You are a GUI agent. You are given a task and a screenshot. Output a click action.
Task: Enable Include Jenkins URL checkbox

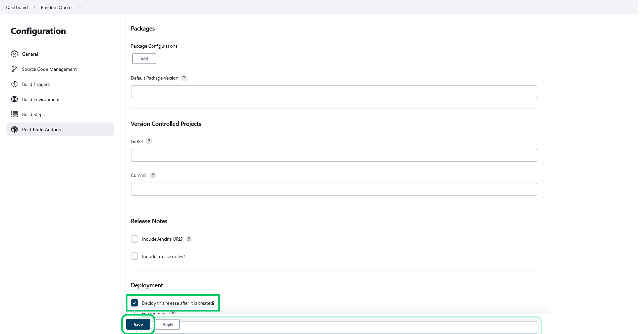coord(135,239)
